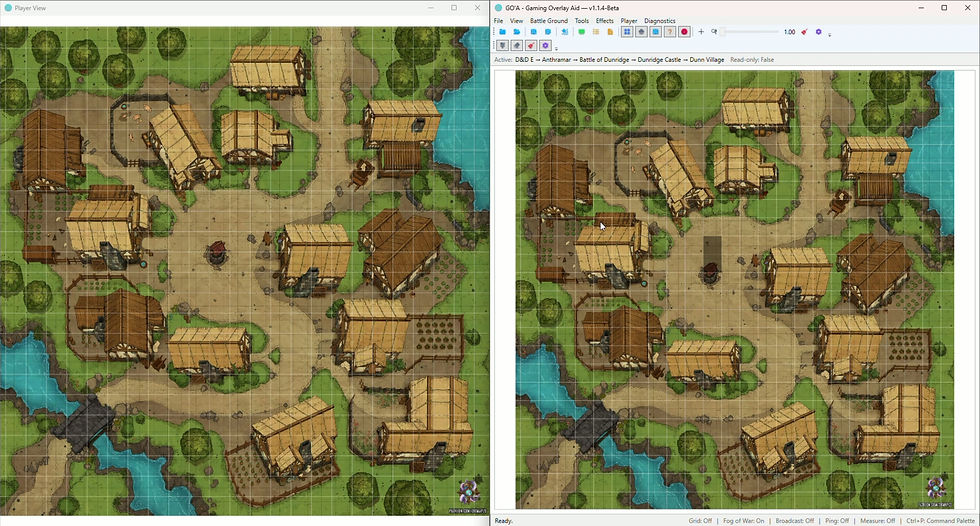
Task: Expand the top toolbar overflow arrow
Action: coord(829,35)
